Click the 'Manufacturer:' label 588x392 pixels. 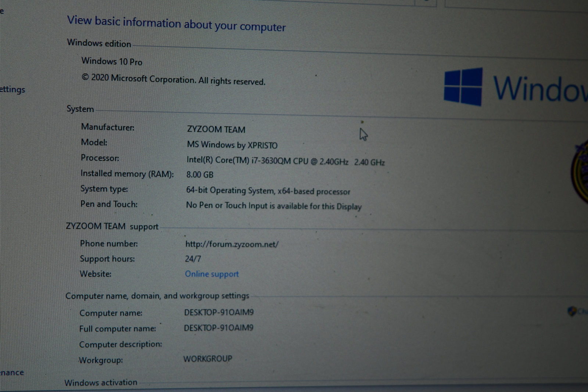pos(108,127)
